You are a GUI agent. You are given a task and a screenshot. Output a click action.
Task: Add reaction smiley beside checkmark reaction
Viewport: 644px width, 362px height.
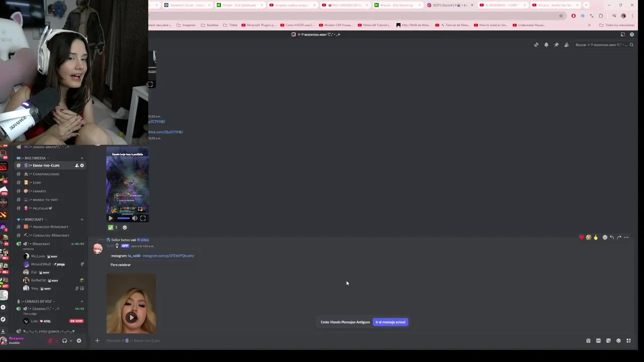pyautogui.click(x=125, y=227)
